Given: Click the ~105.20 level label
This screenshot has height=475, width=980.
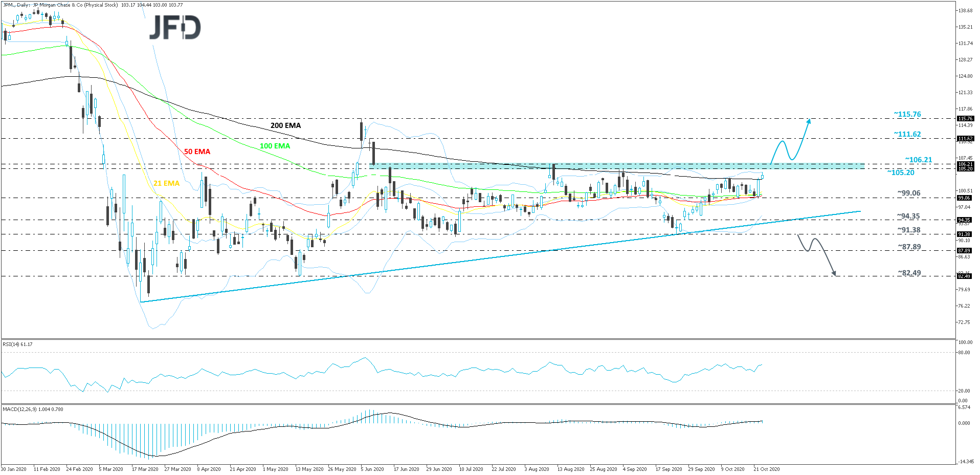Looking at the screenshot, I should (901, 172).
